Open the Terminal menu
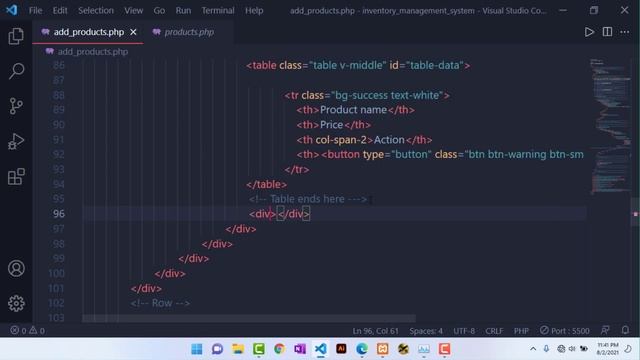 [x=218, y=10]
